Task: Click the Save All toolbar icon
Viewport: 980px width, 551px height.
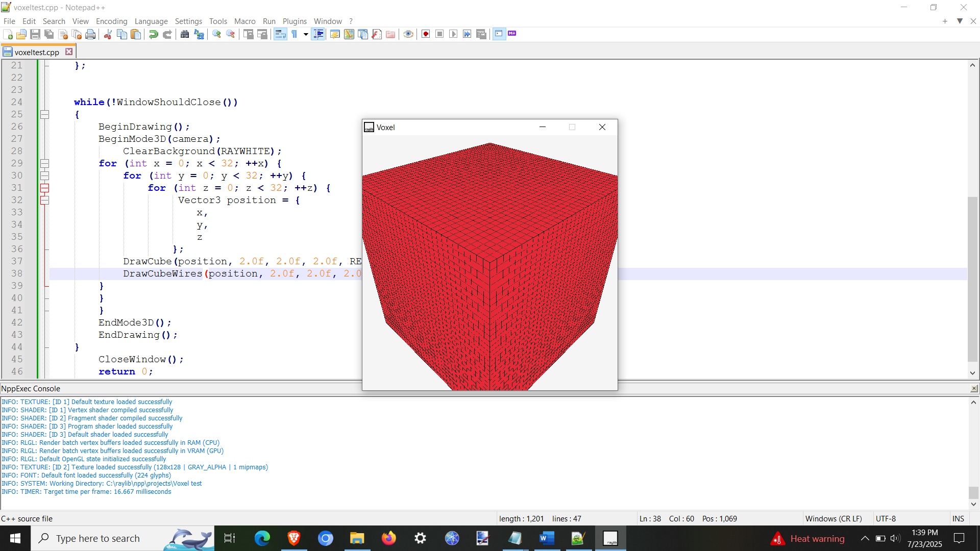Action: [x=49, y=34]
